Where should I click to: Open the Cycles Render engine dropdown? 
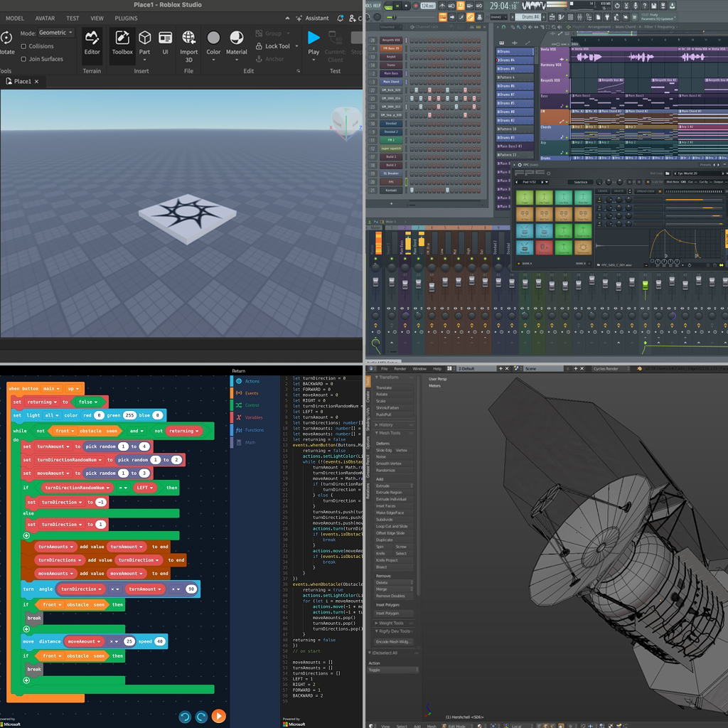click(611, 369)
